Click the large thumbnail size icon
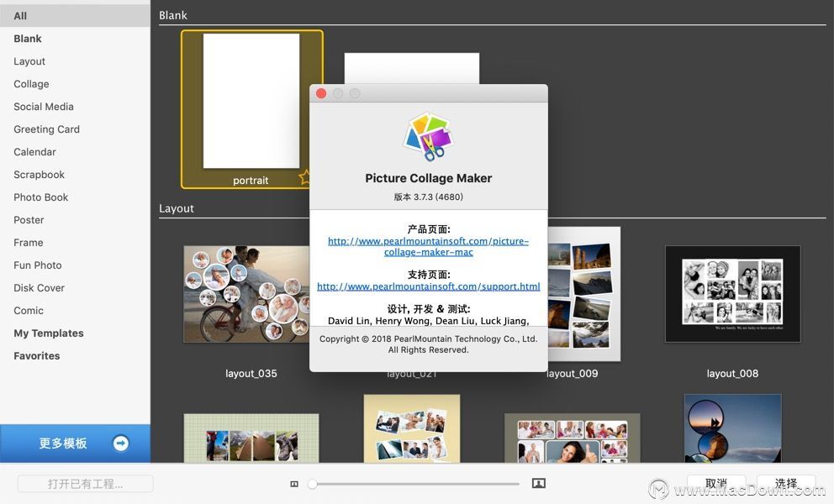834x504 pixels. pos(539,483)
